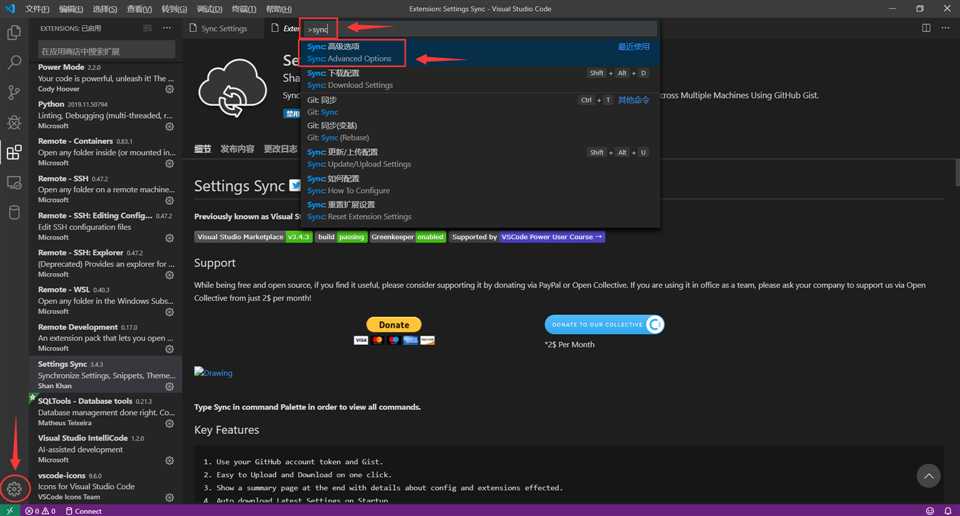Viewport: 960px width, 516px height.
Task: Select Git: 同步 Sync command
Action: pos(480,106)
